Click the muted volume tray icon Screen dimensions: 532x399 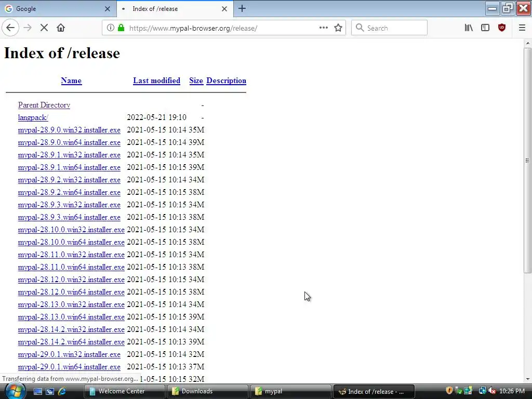tap(492, 391)
